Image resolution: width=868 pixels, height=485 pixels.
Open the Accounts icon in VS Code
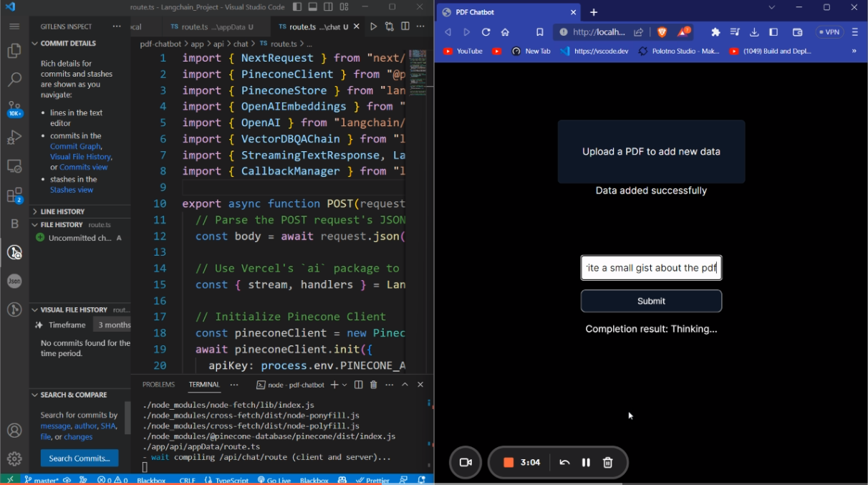14,431
